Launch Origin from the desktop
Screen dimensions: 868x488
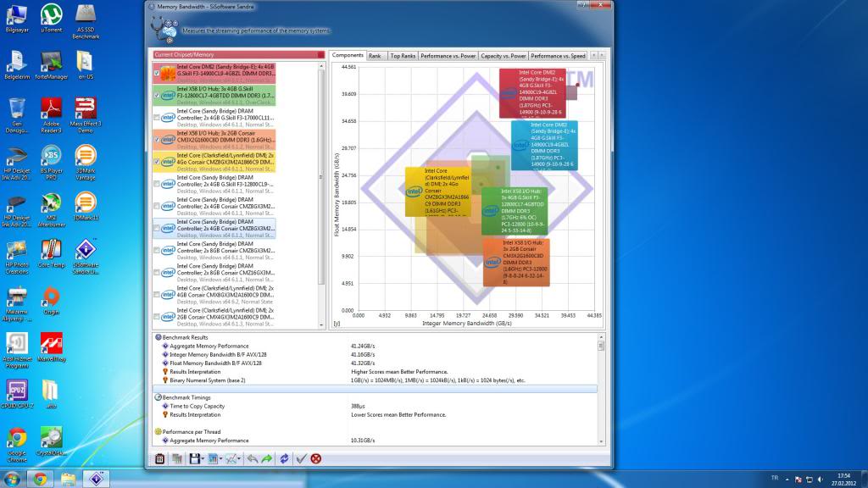(52, 301)
